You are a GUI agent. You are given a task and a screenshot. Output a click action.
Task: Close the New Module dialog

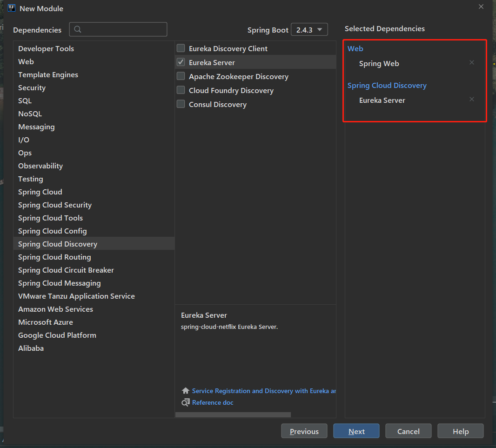click(481, 7)
